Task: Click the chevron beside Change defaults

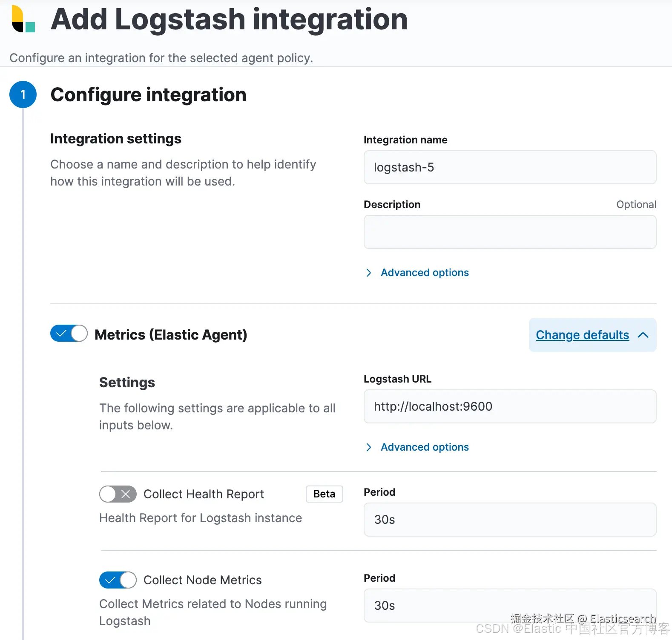Action: [643, 335]
